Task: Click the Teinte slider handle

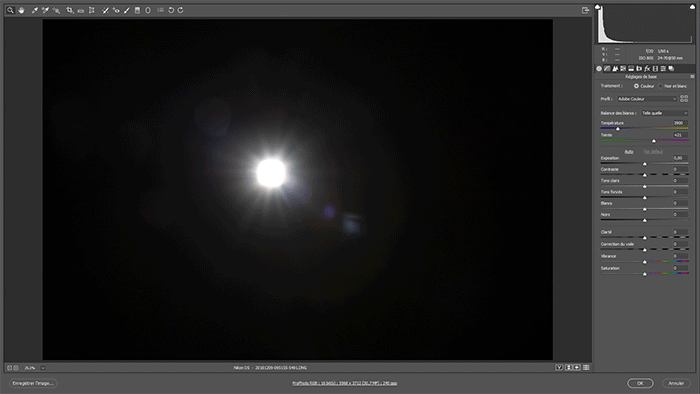Action: coord(654,141)
